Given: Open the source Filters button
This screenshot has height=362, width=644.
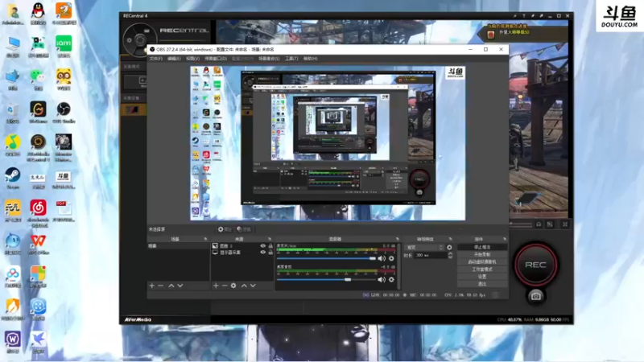Looking at the screenshot, I should (x=244, y=229).
